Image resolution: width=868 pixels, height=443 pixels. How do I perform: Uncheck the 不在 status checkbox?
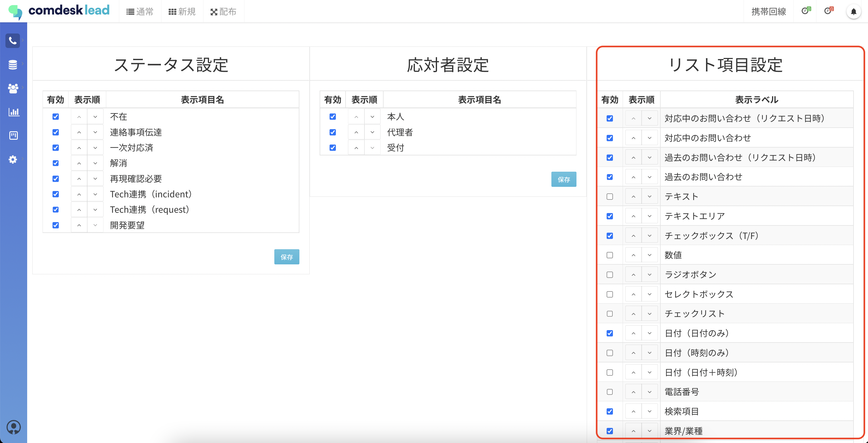click(56, 116)
